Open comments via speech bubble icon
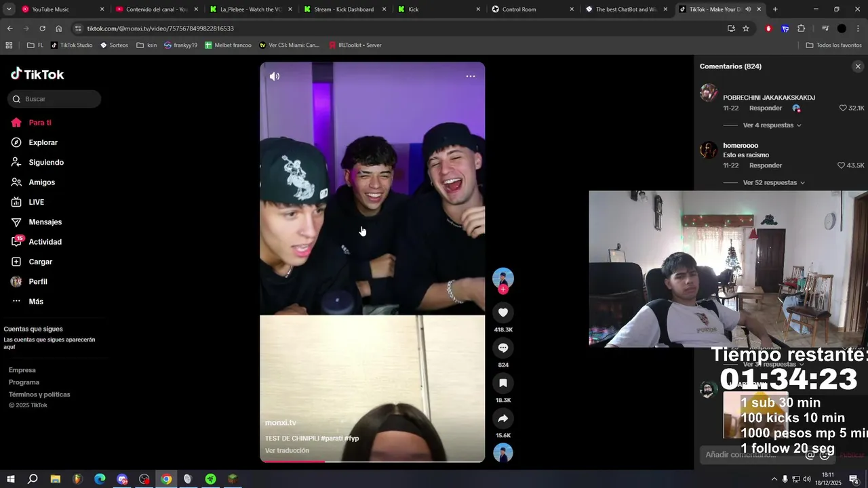The height and width of the screenshot is (488, 868). point(503,348)
